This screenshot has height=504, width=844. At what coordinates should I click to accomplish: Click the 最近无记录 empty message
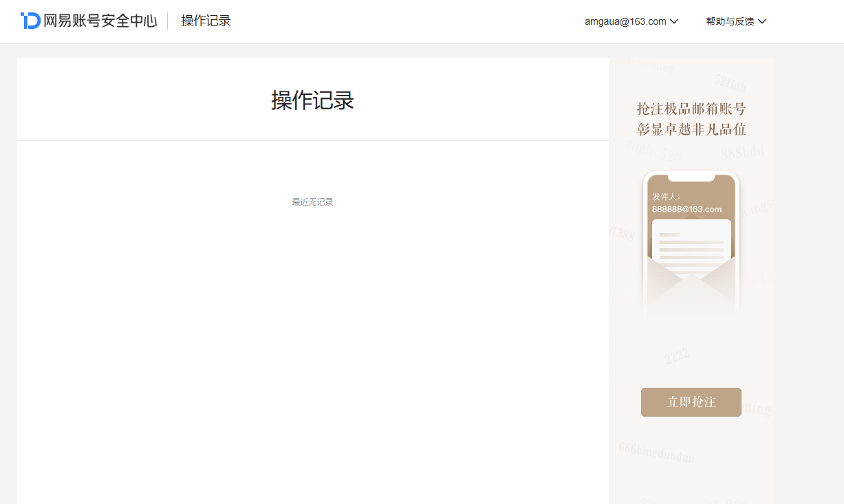312,202
